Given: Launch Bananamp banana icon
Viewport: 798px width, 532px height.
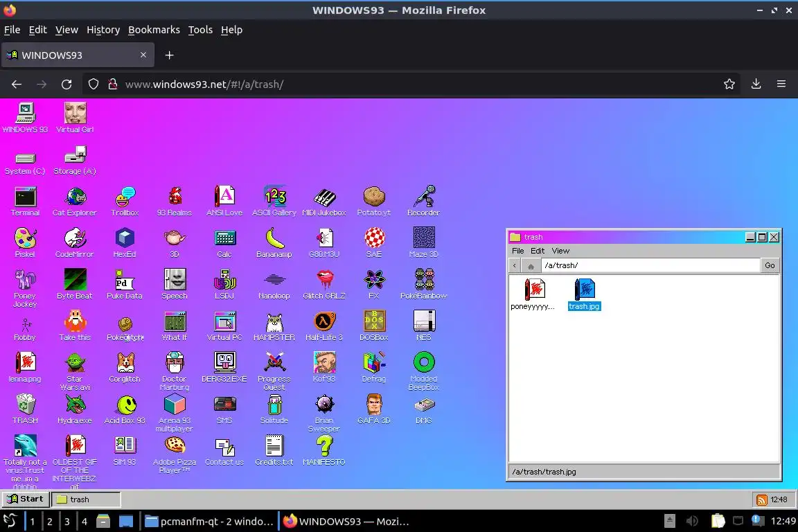Looking at the screenshot, I should coord(274,243).
